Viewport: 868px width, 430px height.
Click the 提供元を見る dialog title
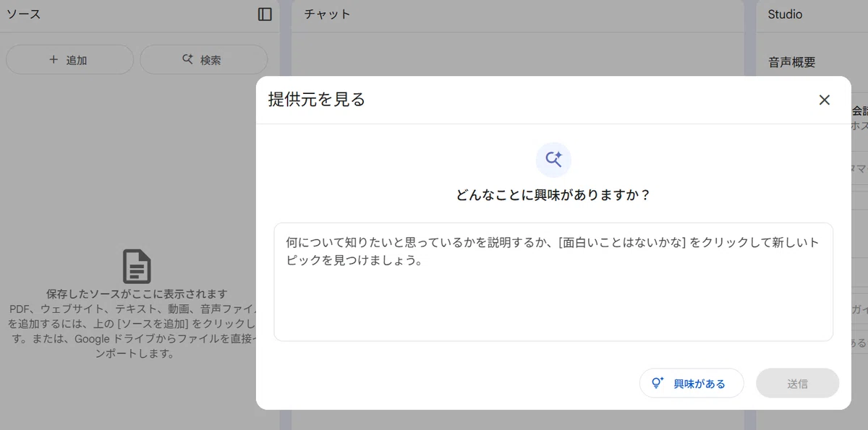[x=317, y=100]
